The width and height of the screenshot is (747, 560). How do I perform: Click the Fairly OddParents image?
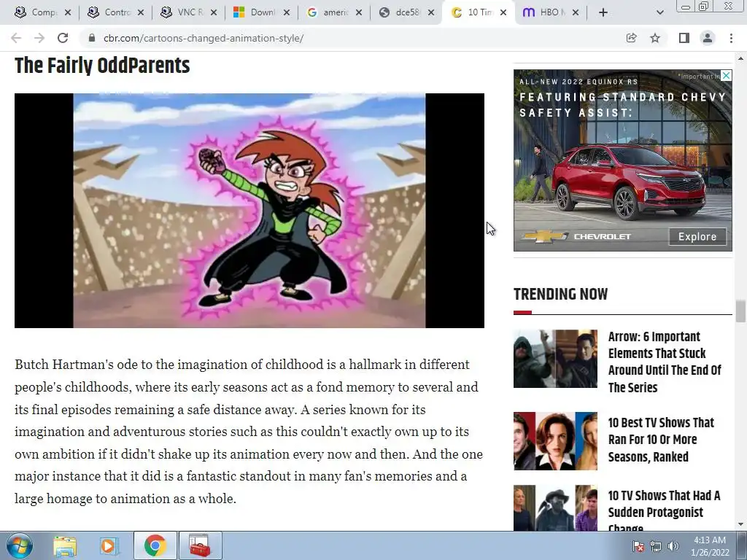(x=249, y=211)
